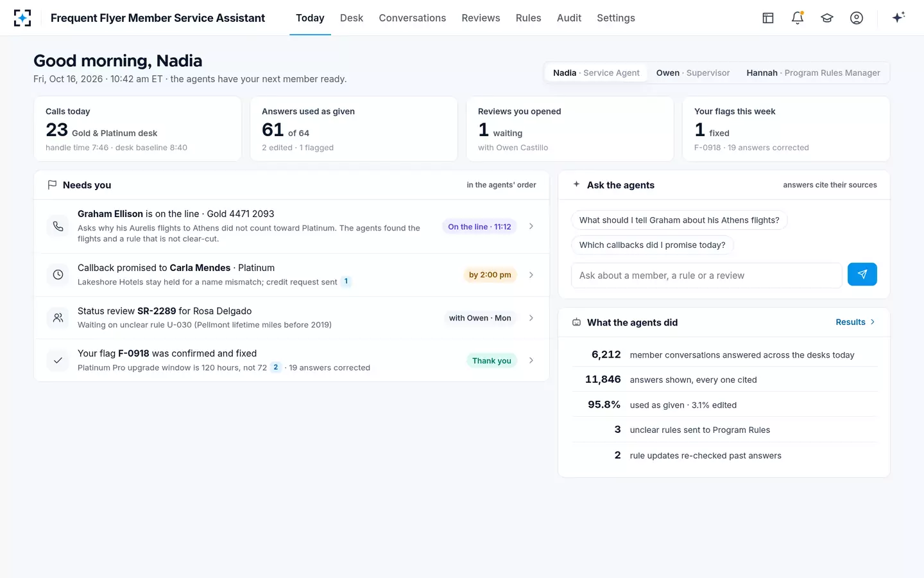The image size is (924, 578).
Task: Switch role to Hannah Program Rules Manager
Action: tap(813, 73)
